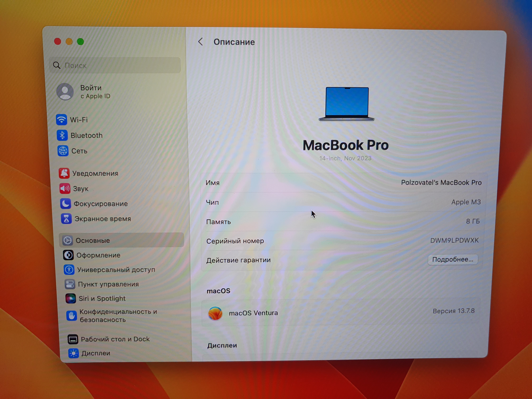Open Оформление in the sidebar
532x399 pixels.
click(98, 255)
